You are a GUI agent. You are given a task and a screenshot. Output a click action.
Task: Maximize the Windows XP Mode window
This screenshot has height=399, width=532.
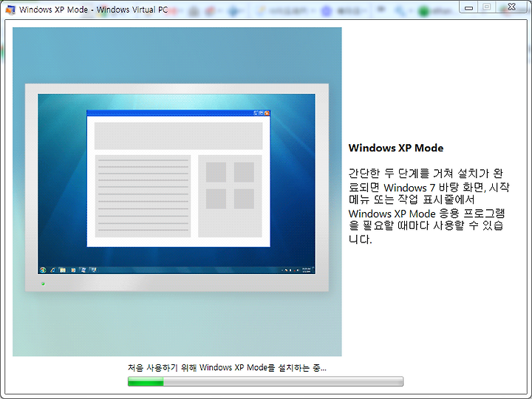[486, 7]
